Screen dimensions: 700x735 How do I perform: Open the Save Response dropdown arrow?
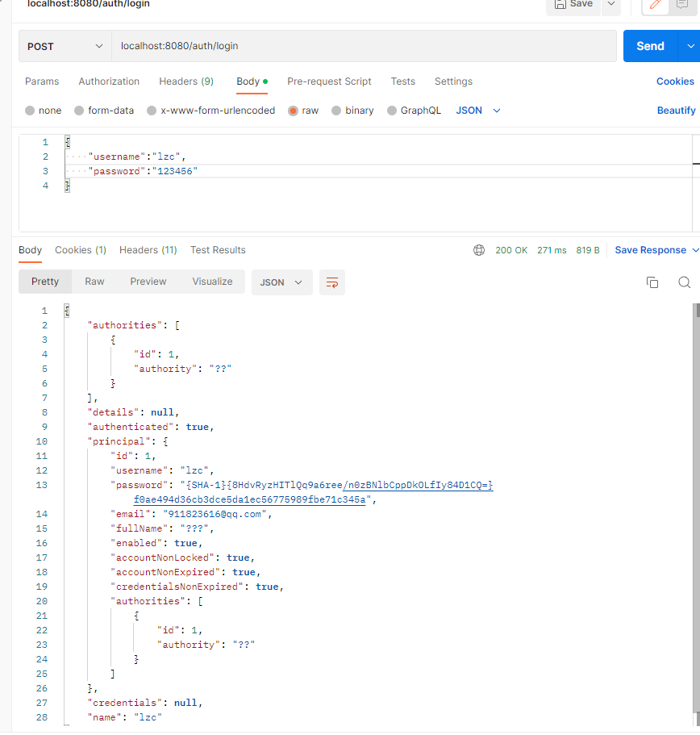tap(695, 250)
